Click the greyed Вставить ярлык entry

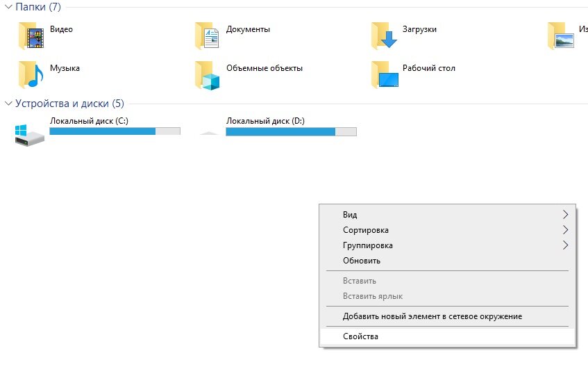click(x=447, y=296)
